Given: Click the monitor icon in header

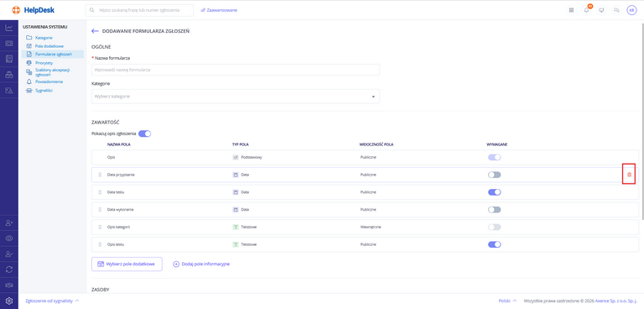Looking at the screenshot, I should click(x=601, y=10).
